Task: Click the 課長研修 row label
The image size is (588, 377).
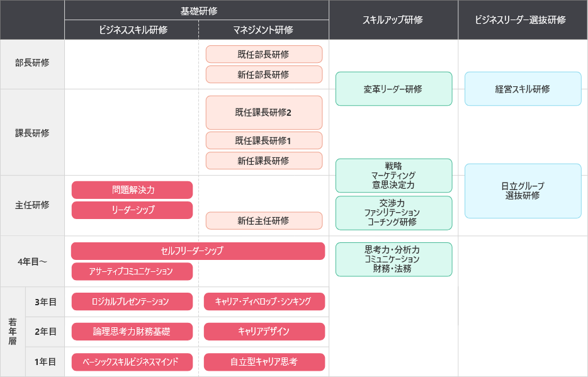Action: pyautogui.click(x=32, y=133)
